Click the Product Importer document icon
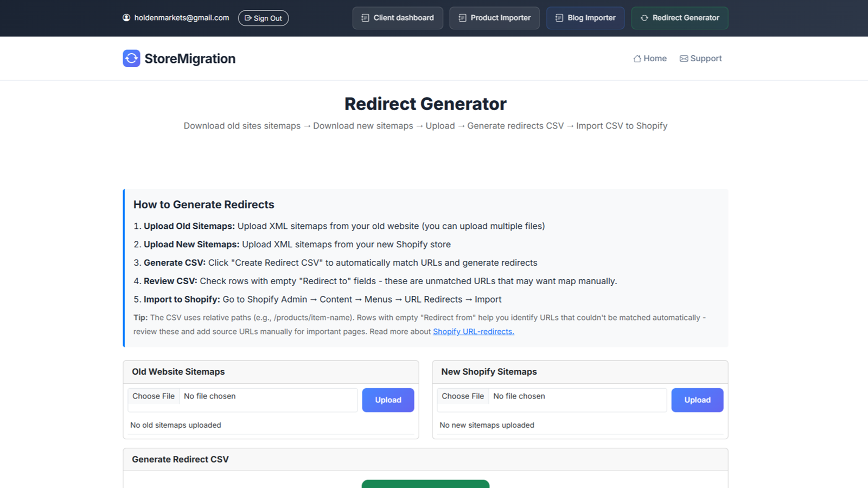Image resolution: width=868 pixels, height=488 pixels. click(x=462, y=18)
